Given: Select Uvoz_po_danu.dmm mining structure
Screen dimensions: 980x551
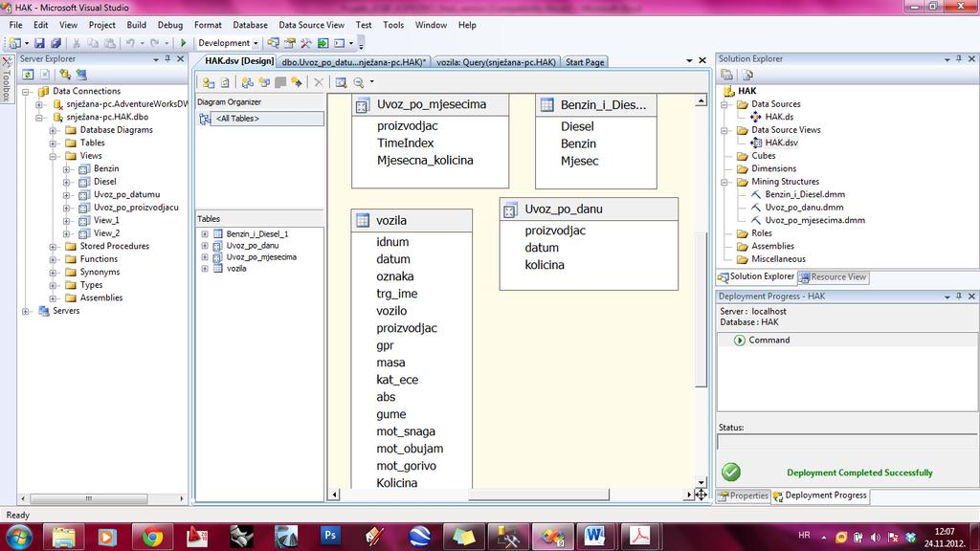Looking at the screenshot, I should point(804,208).
